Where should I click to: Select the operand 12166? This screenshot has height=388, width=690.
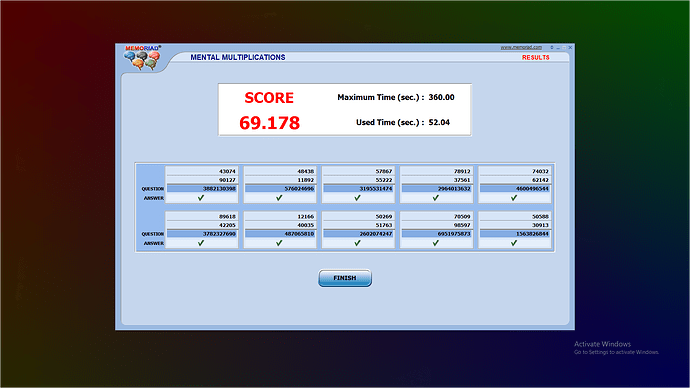tap(305, 216)
